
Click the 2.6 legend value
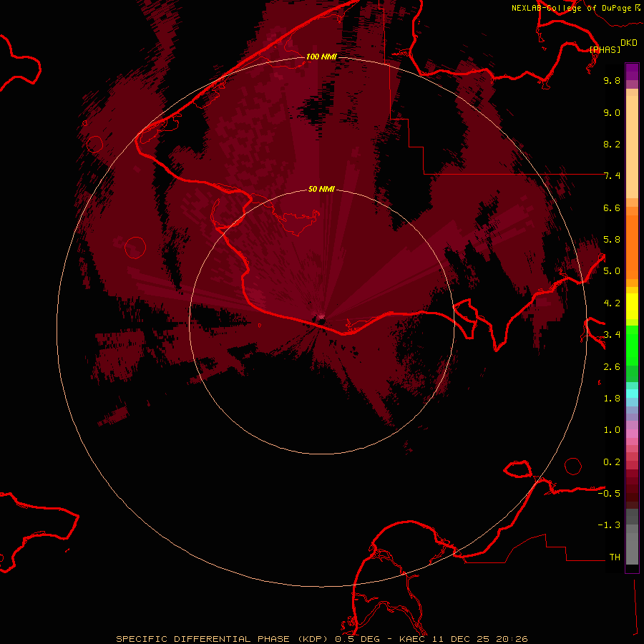tap(612, 367)
